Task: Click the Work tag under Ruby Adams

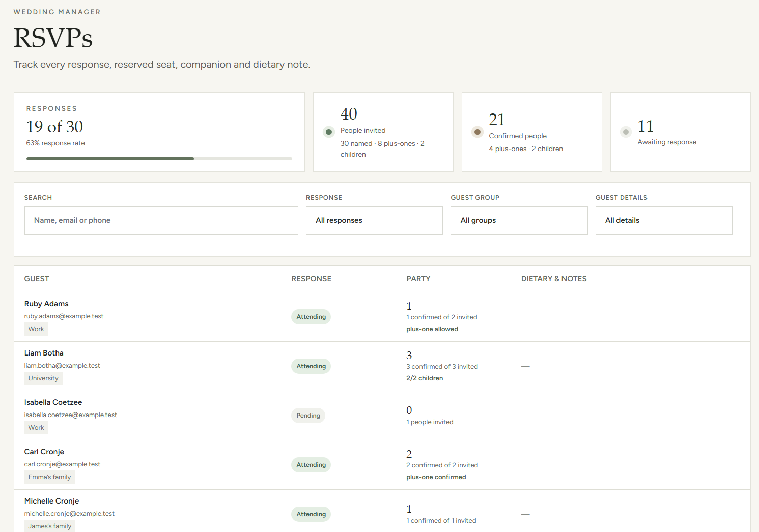Action: pos(36,329)
